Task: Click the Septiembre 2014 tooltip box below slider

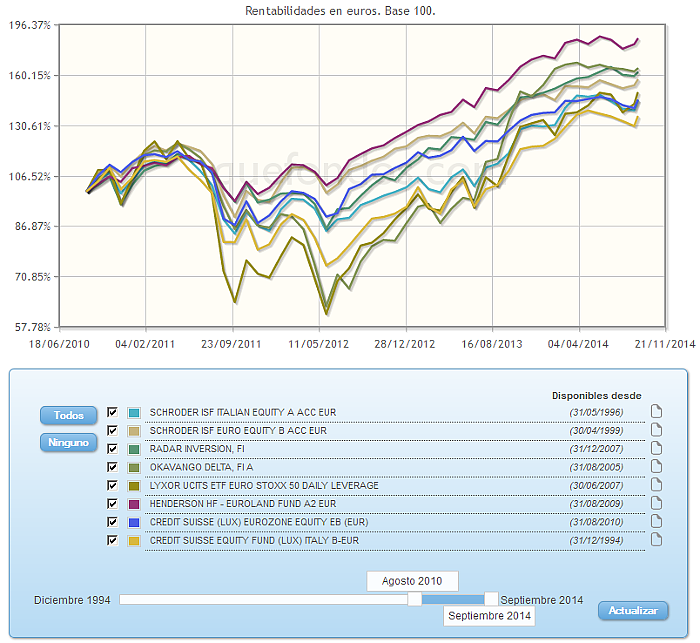Action: (x=489, y=616)
